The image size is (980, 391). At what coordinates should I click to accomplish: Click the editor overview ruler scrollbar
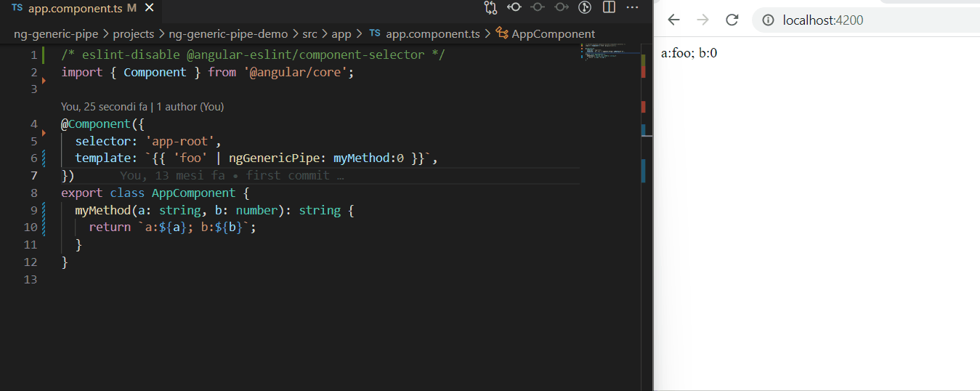point(646,217)
